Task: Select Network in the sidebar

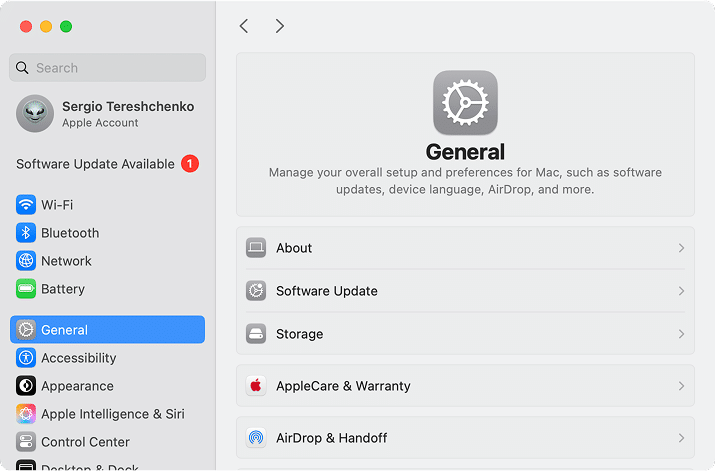Action: (108, 261)
